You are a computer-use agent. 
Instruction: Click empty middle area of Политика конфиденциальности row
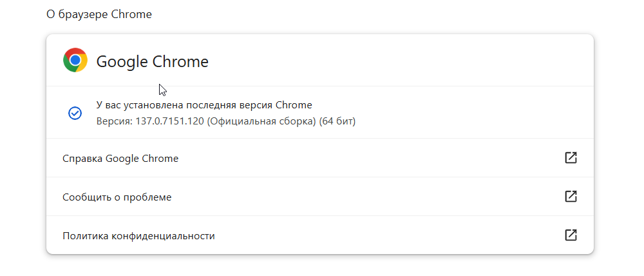pos(370,235)
